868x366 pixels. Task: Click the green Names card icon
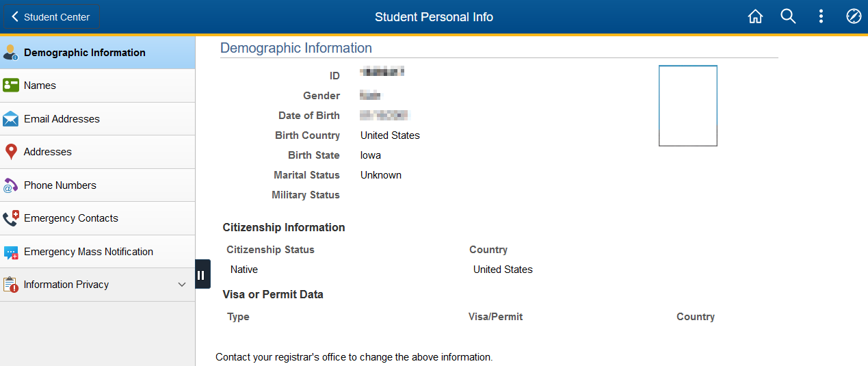click(x=10, y=86)
